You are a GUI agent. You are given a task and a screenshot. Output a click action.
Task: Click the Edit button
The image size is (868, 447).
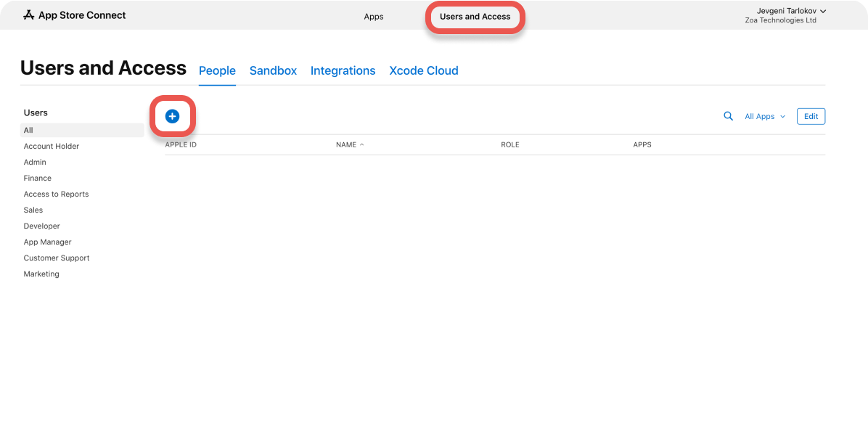click(x=811, y=116)
